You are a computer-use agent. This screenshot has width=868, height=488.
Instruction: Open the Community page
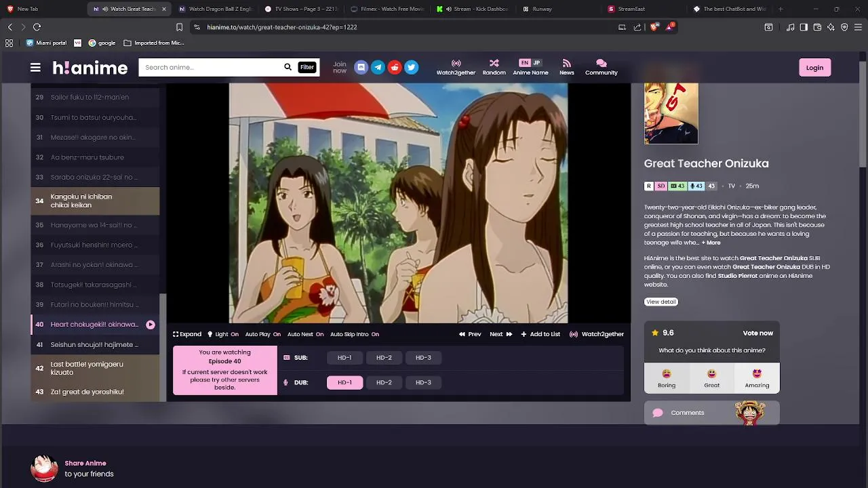pos(601,67)
